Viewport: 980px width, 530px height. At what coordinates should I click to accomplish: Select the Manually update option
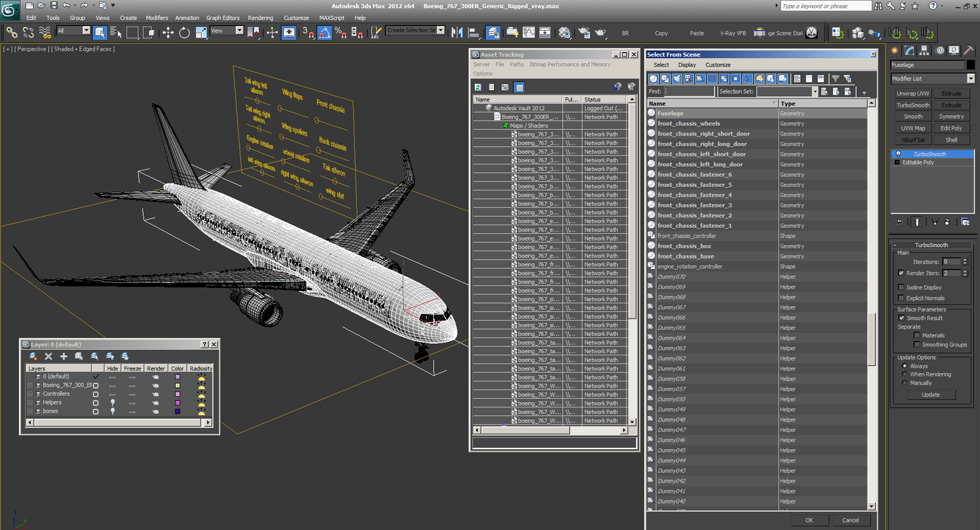tap(905, 383)
